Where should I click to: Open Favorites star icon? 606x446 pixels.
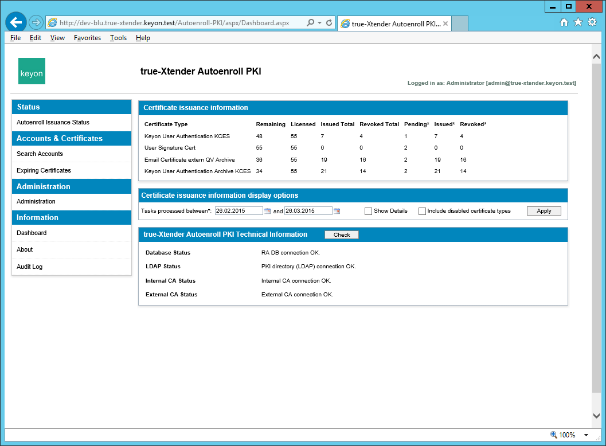(x=578, y=22)
